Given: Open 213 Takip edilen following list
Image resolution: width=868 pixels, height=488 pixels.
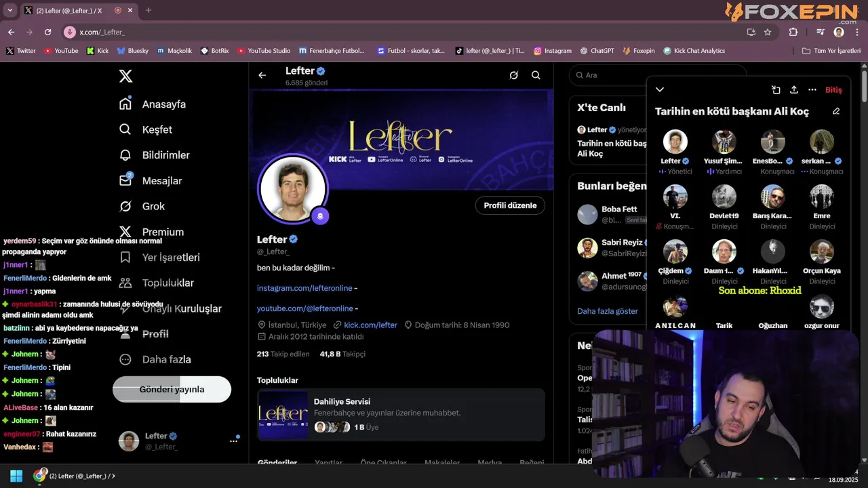Looking at the screenshot, I should point(283,354).
